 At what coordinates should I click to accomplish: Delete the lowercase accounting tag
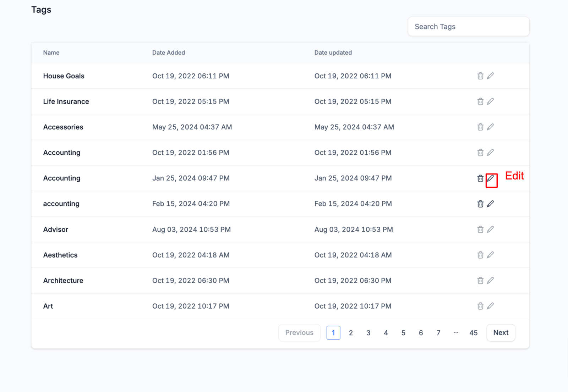480,204
